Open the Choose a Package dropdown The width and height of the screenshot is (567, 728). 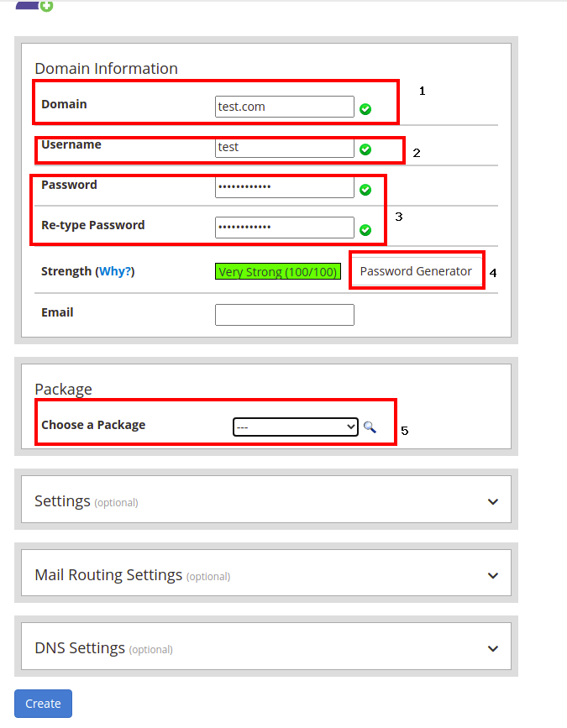pos(296,427)
